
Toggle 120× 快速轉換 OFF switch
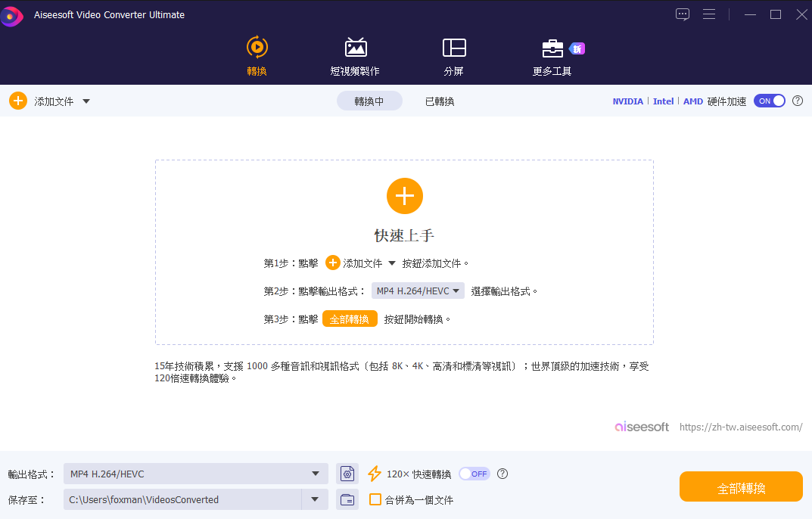(x=474, y=474)
